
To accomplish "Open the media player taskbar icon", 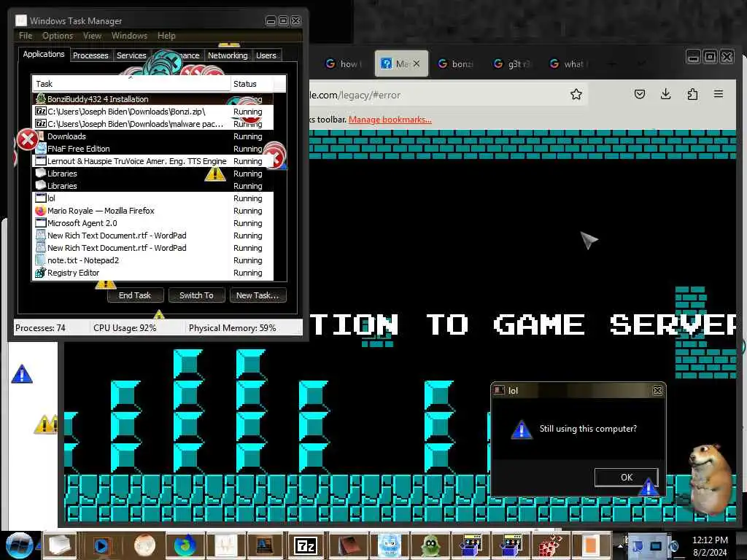I will coord(101,545).
